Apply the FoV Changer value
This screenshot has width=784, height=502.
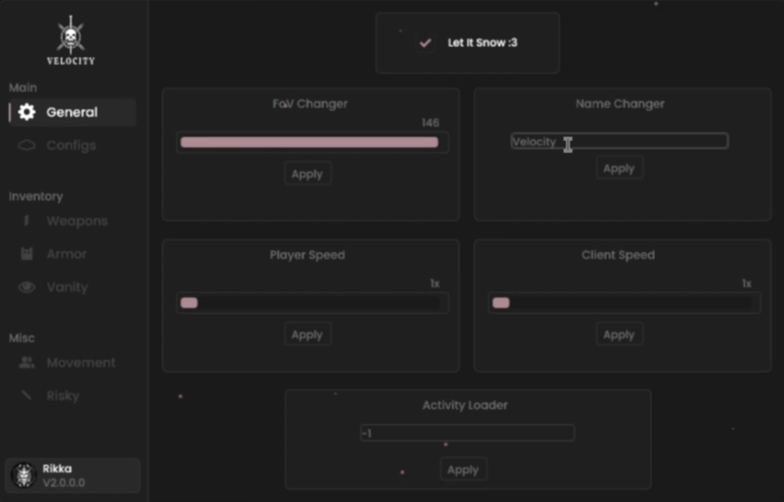coord(308,174)
